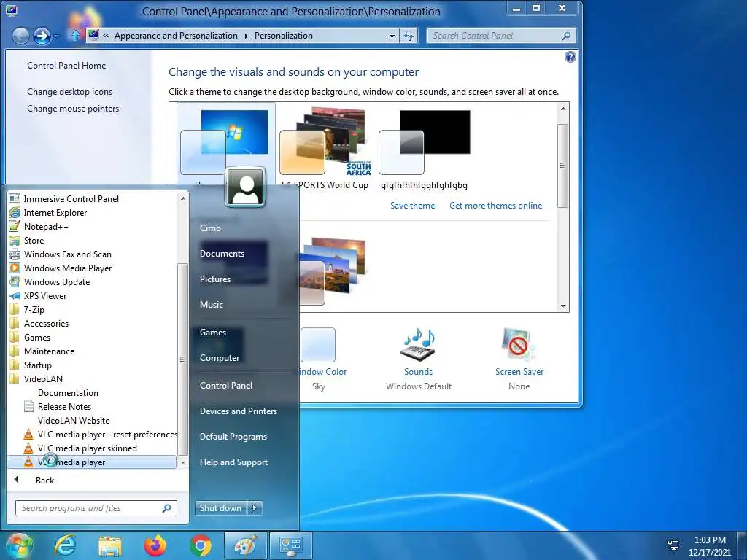
Task: Open Notepad++ from the programs list
Action: pos(91,226)
